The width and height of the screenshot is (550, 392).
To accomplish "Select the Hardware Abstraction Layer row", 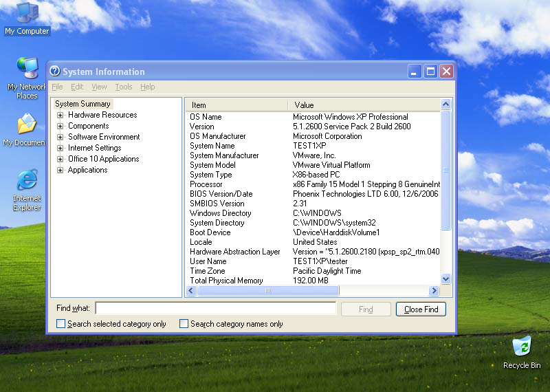I will pyautogui.click(x=313, y=252).
